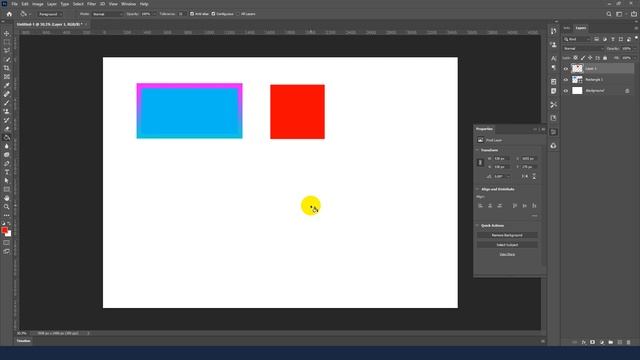Click the Home icon in options bar

pyautogui.click(x=9, y=14)
